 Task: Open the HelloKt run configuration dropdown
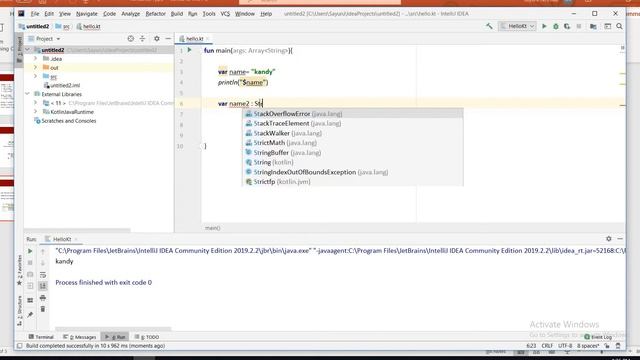[517, 26]
